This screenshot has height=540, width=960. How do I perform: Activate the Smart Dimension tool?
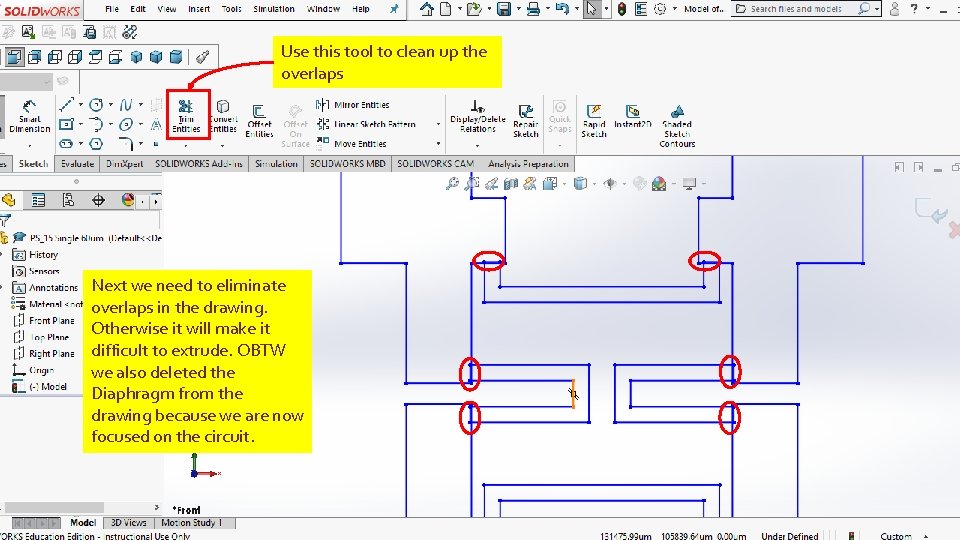pyautogui.click(x=29, y=116)
